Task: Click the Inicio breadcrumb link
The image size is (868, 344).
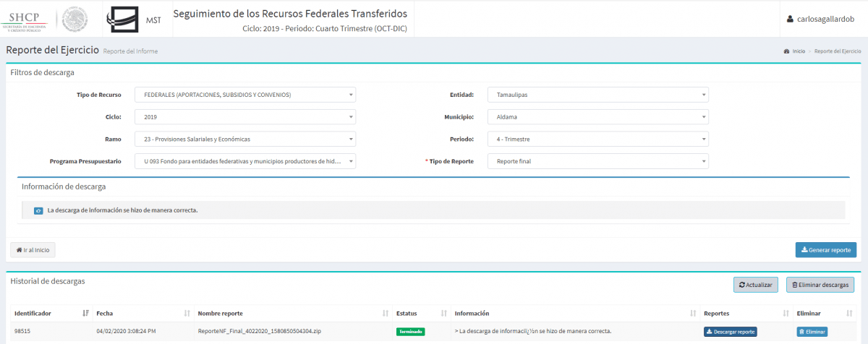Action: pos(798,51)
